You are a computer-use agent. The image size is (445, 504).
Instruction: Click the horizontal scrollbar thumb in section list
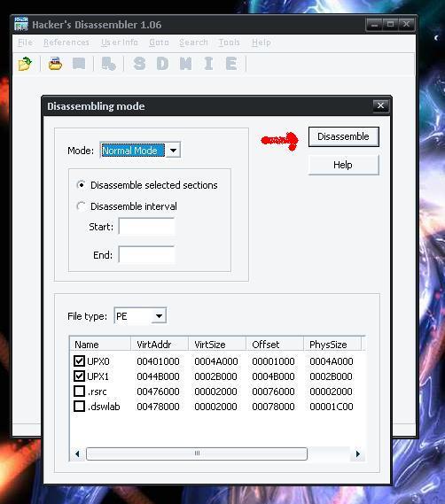tap(197, 454)
